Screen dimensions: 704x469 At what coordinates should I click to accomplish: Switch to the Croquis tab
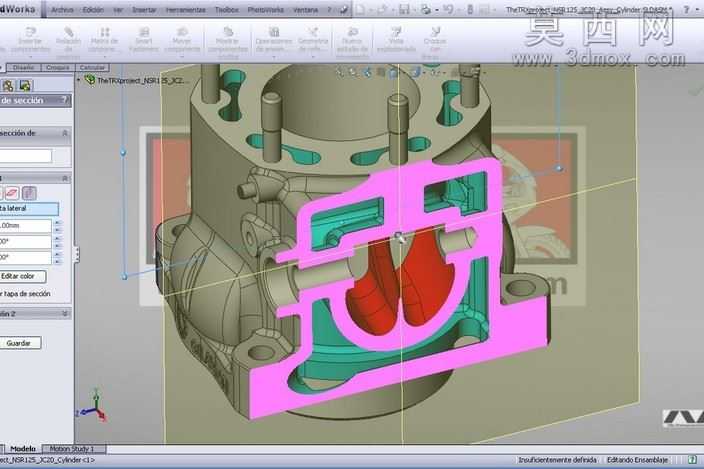(x=57, y=67)
